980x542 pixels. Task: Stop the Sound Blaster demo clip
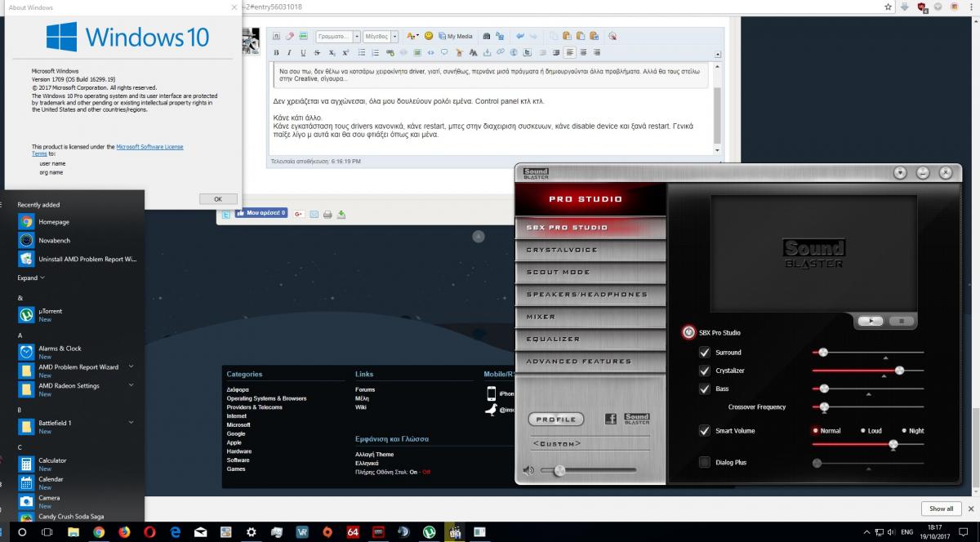point(902,321)
